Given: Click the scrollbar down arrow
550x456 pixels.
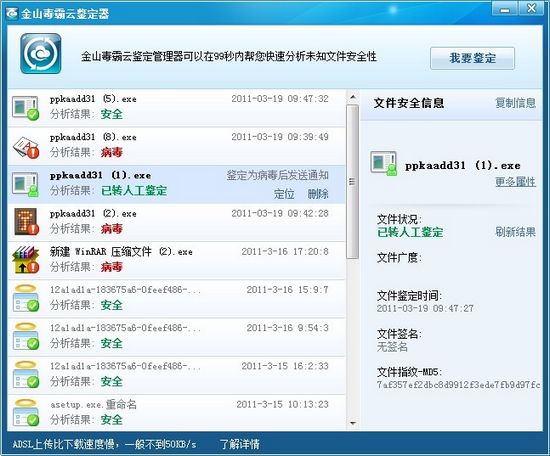Looking at the screenshot, I should click(x=353, y=423).
